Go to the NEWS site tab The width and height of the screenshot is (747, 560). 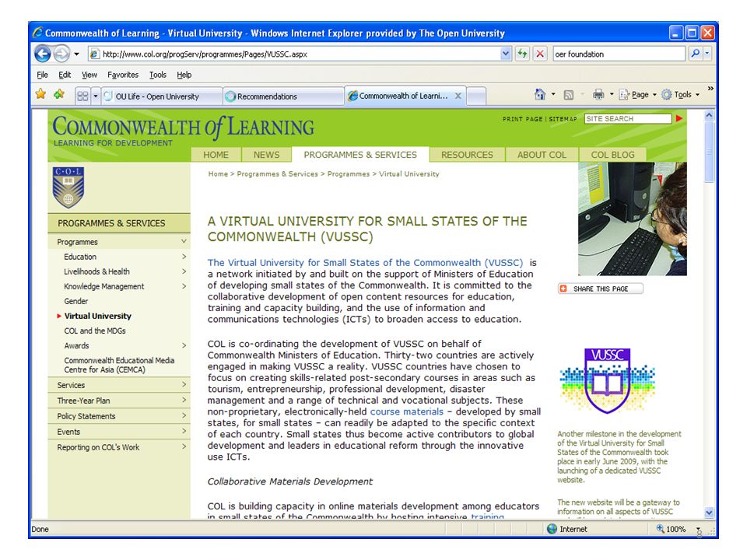tap(266, 155)
